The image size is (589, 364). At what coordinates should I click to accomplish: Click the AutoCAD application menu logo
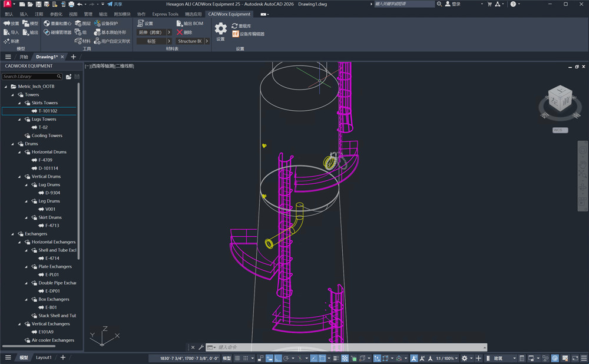click(7, 4)
